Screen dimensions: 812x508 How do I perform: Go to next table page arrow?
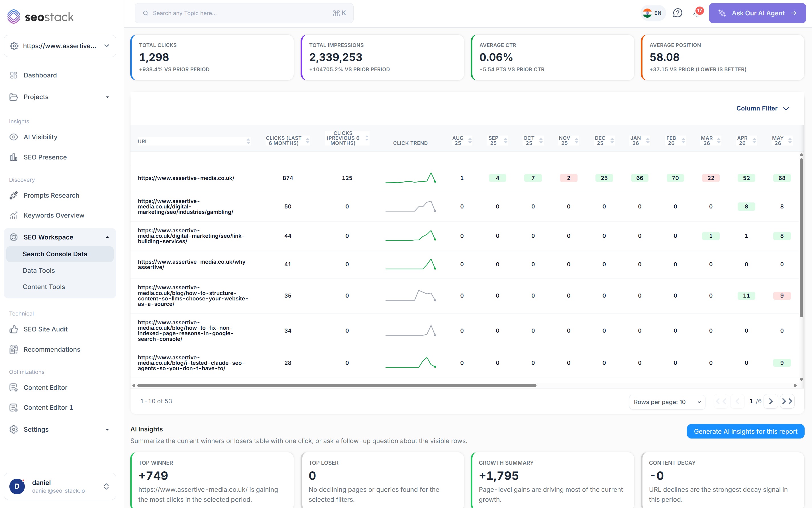coord(771,401)
